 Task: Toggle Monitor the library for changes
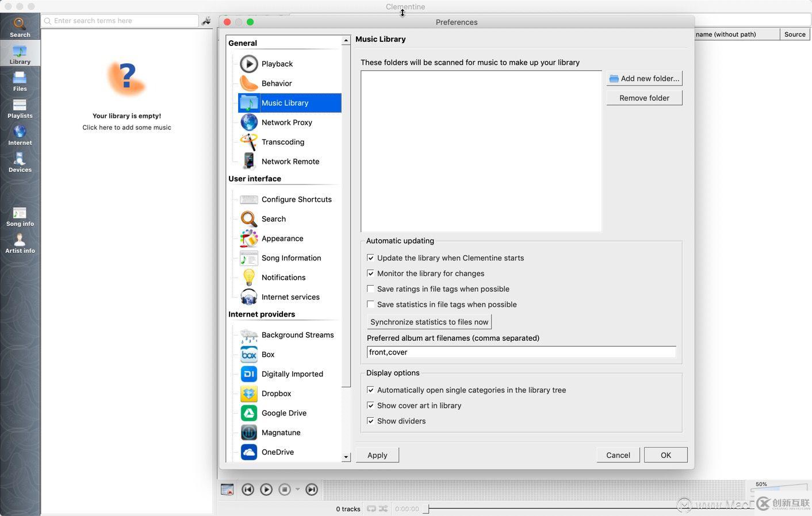(370, 274)
